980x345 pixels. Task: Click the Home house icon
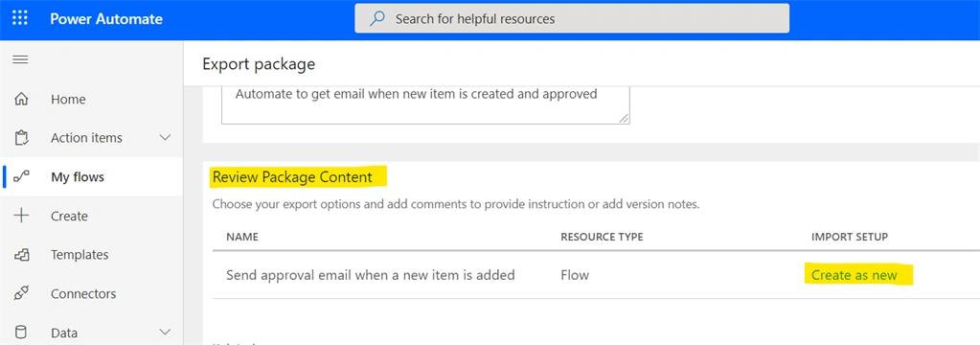pyautogui.click(x=21, y=100)
